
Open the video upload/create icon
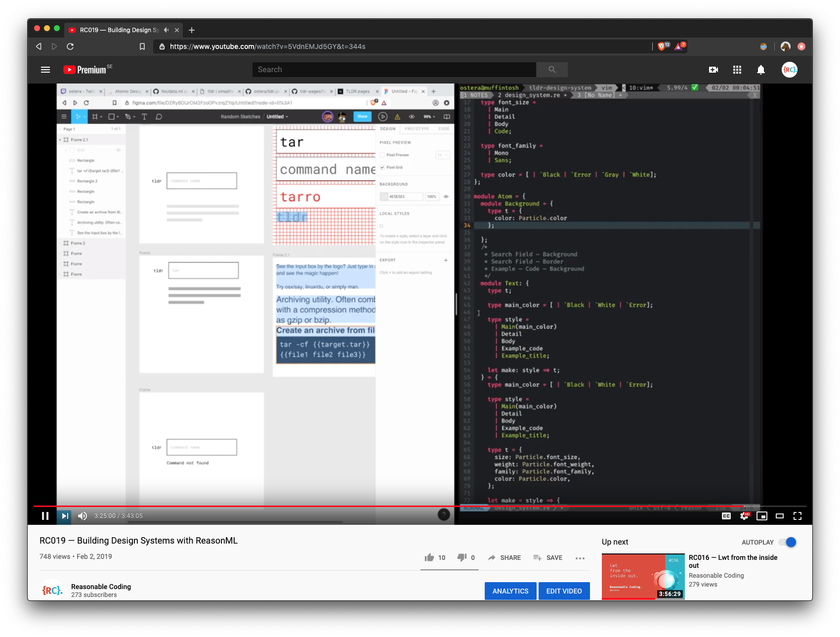point(713,69)
